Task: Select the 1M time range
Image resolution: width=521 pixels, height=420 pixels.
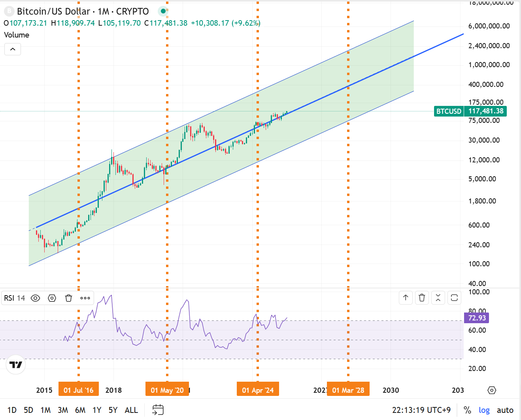Action: [45, 410]
